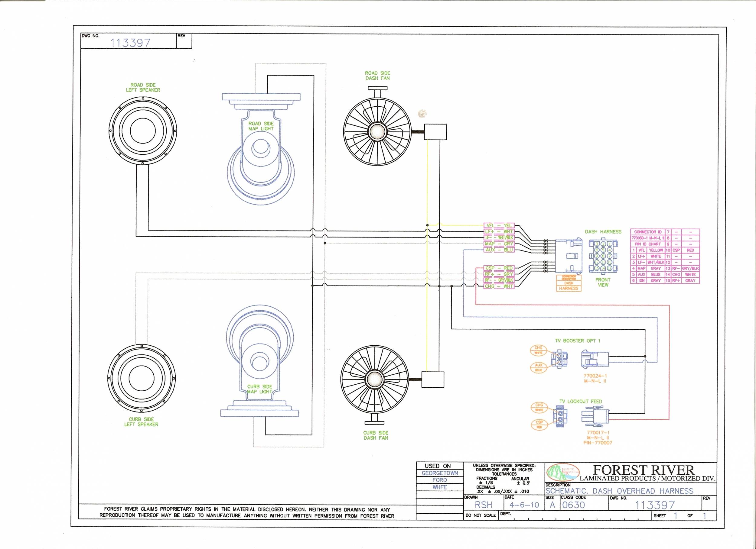Click the green DASH HARNESS heading

(x=603, y=231)
